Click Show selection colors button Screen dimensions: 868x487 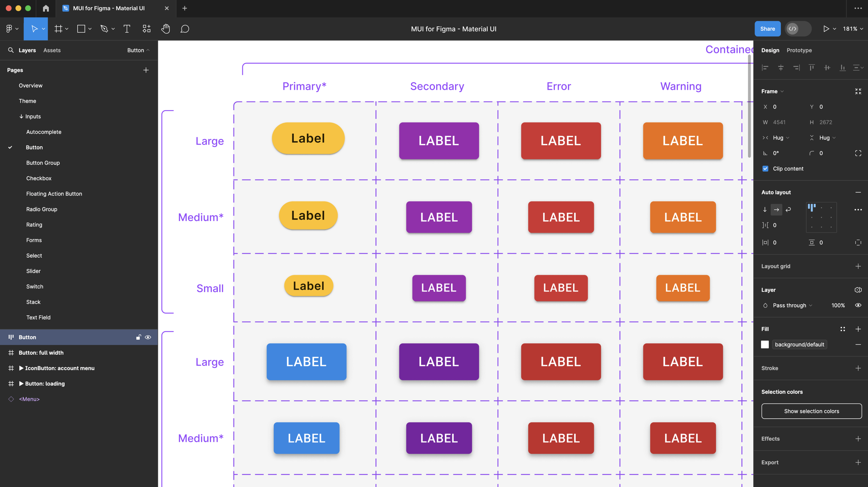(811, 411)
